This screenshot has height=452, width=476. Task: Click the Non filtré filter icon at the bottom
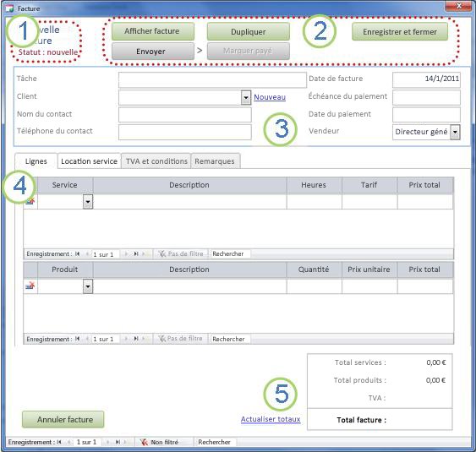click(144, 443)
